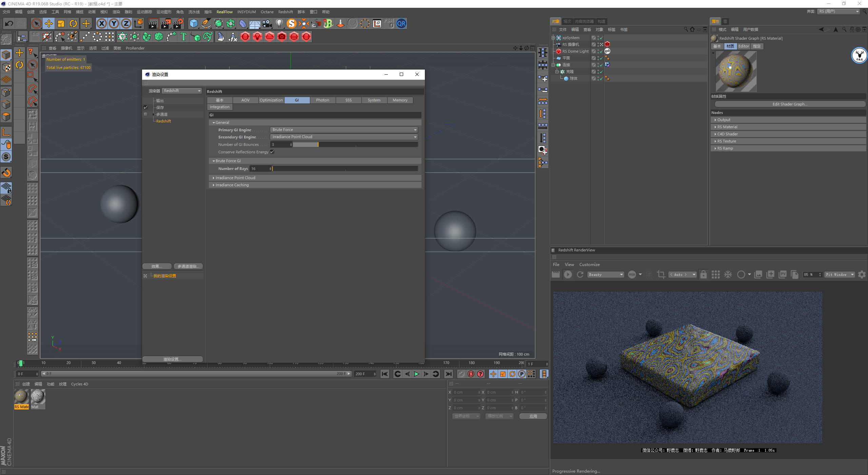Click the lock icon in RenderView
Viewport: 868px width, 475px height.
704,274
